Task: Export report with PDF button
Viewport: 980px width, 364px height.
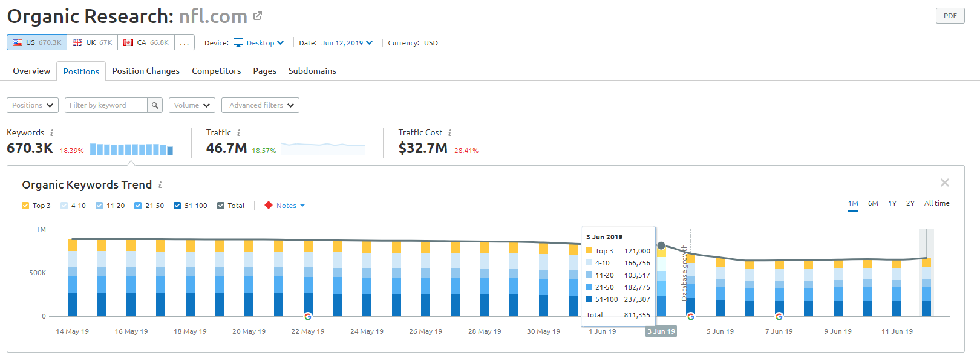Action: pyautogui.click(x=950, y=16)
